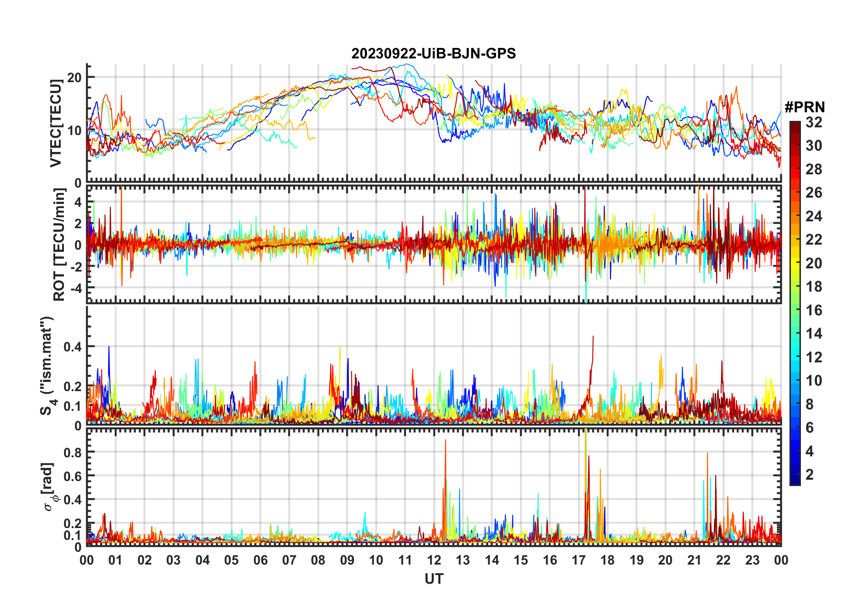Click the S4 axis tick label 0.4
The height and width of the screenshot is (607, 868).
73,347
